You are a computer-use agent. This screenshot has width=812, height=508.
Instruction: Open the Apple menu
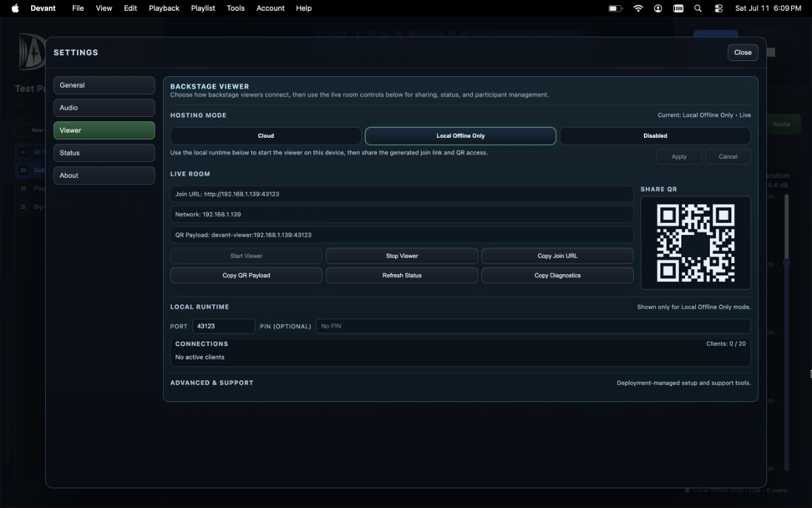tap(15, 8)
